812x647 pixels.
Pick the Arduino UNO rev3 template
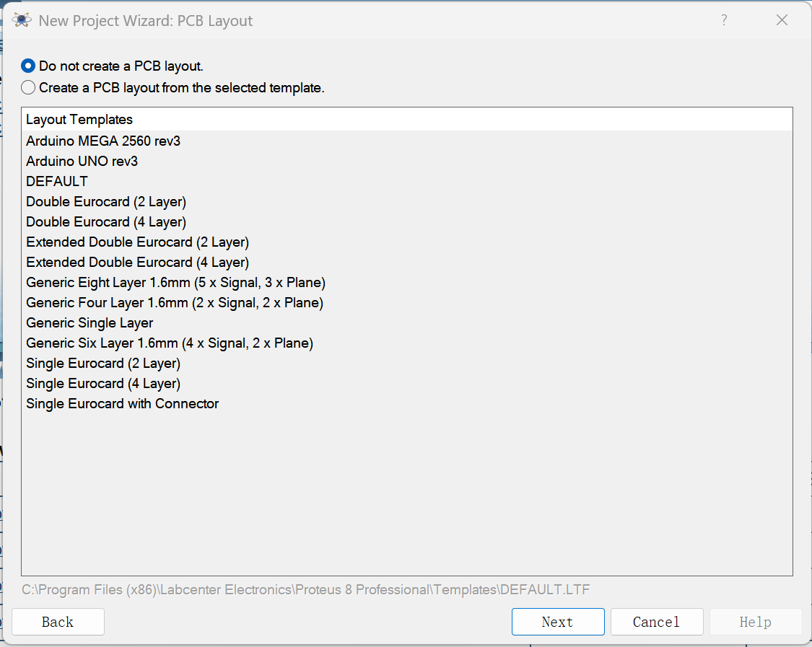point(82,161)
